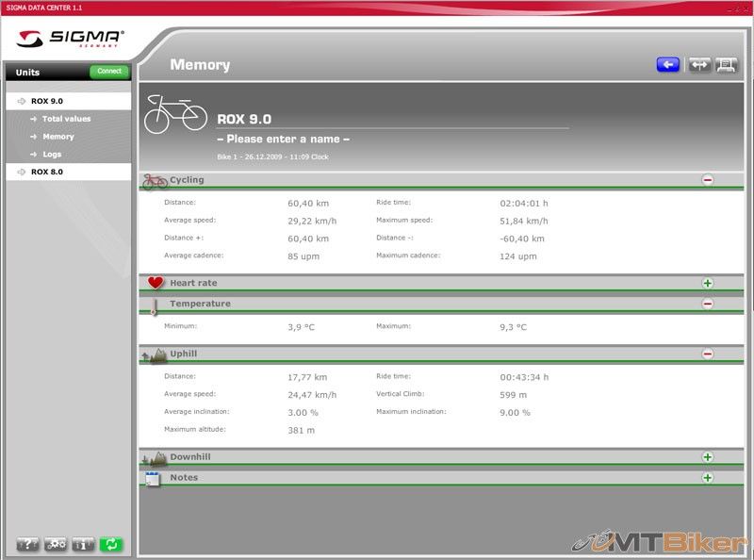This screenshot has height=560, width=754.
Task: Open settings via the gears icon
Action: 56,544
